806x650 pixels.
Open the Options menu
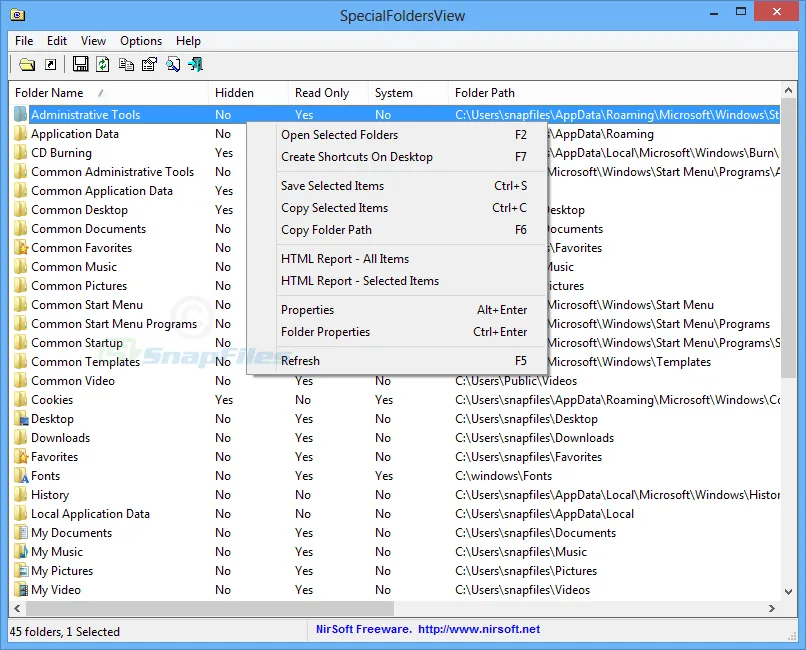141,41
